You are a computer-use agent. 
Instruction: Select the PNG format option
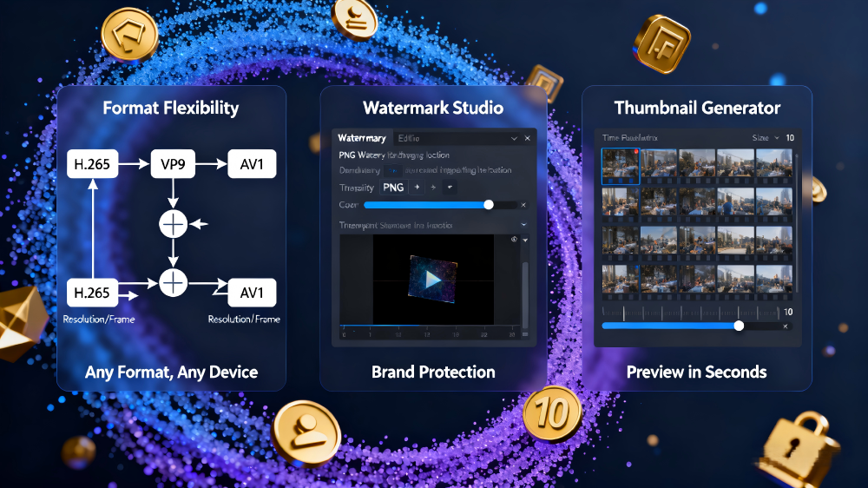coord(393,188)
